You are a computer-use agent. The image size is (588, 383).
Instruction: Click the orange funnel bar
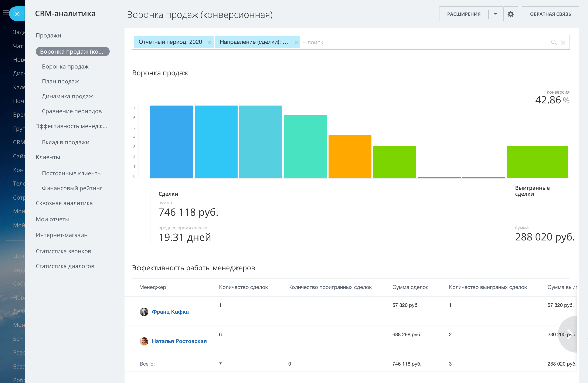pos(350,157)
